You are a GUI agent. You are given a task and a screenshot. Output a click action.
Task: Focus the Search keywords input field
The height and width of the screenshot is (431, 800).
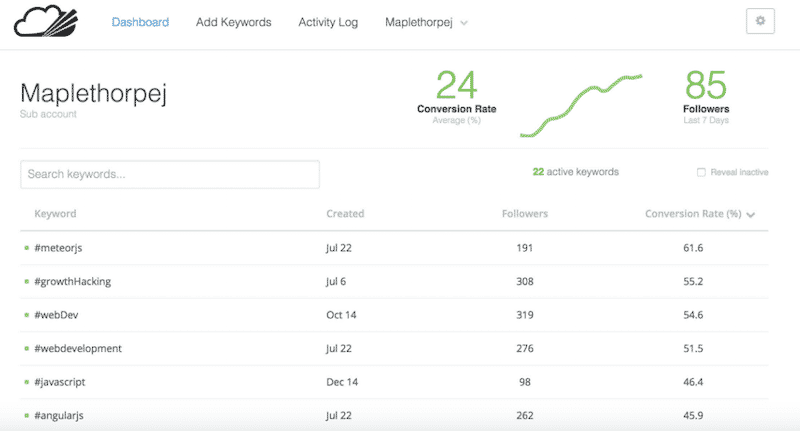[x=170, y=174]
